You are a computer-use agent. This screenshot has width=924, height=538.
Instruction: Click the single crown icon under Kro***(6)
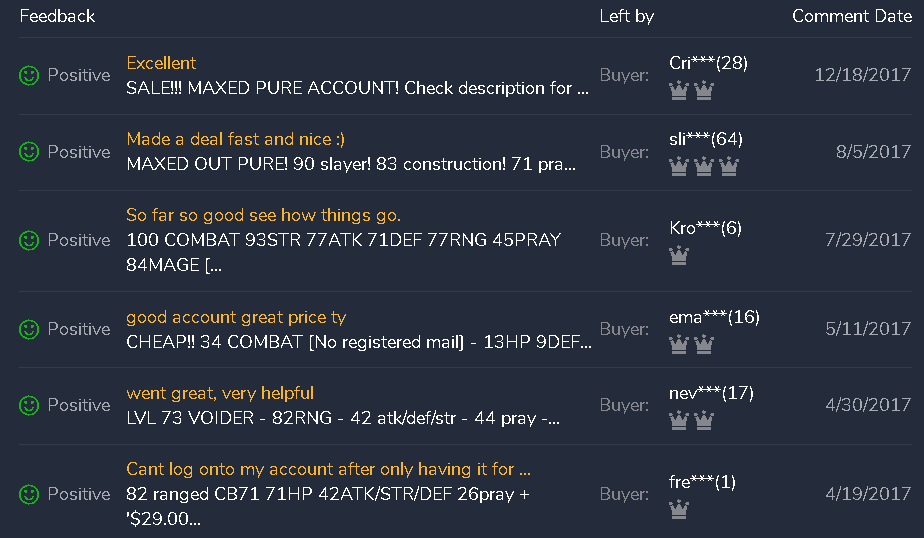679,256
